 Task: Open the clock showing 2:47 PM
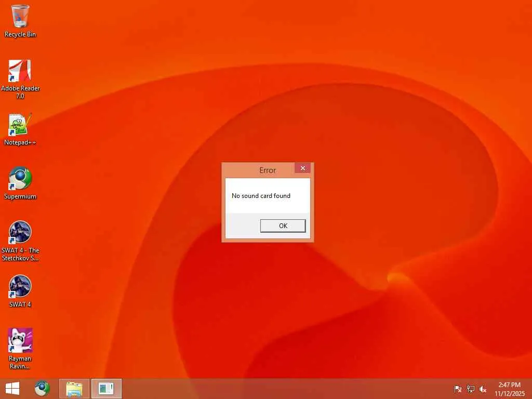tap(509, 389)
